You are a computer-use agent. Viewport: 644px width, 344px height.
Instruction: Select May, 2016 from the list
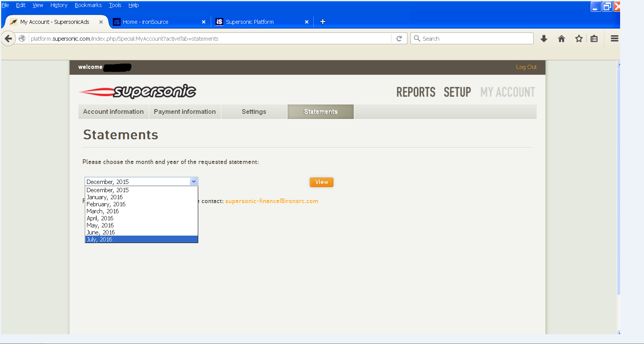(x=141, y=225)
